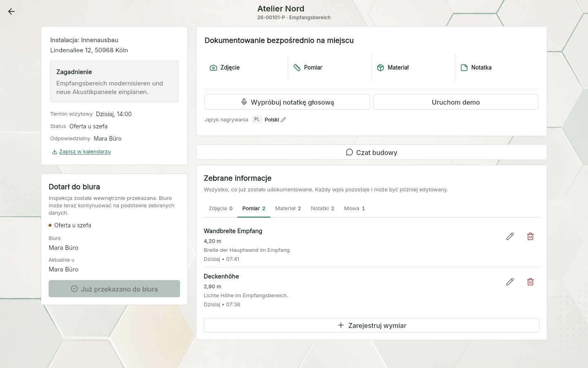Image resolution: width=588 pixels, height=368 pixels.
Task: Add a material via Materiał
Action: pyautogui.click(x=413, y=67)
